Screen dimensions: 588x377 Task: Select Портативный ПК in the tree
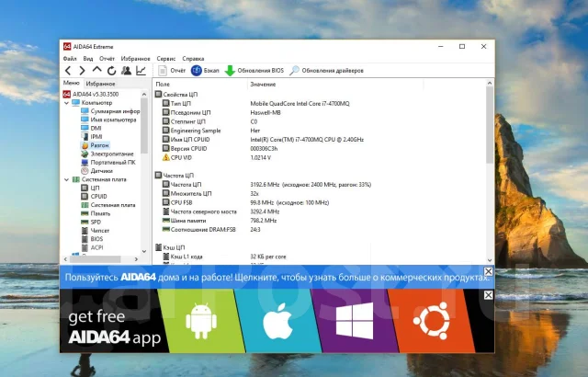point(108,163)
